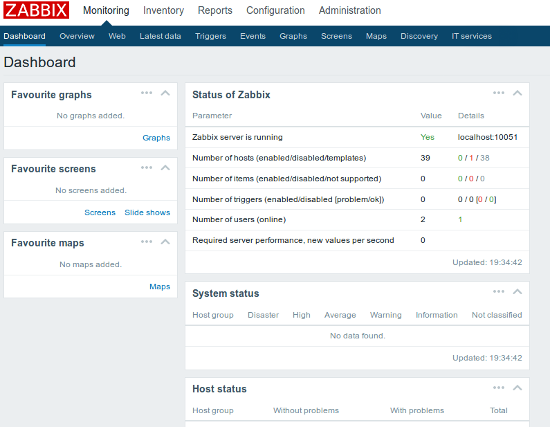This screenshot has height=427, width=550.
Task: Open the Discovery submenu tab
Action: click(419, 36)
